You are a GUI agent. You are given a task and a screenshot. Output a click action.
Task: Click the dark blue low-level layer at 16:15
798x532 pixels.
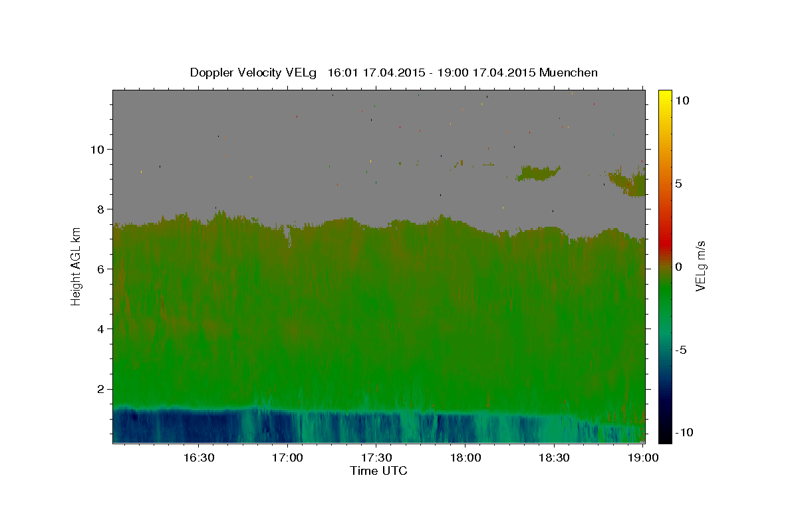154,426
